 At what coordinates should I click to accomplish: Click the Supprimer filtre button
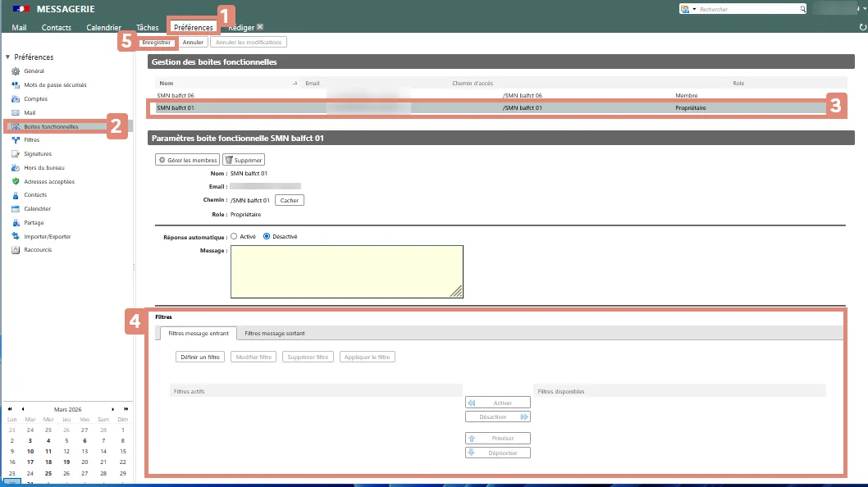[x=308, y=357]
